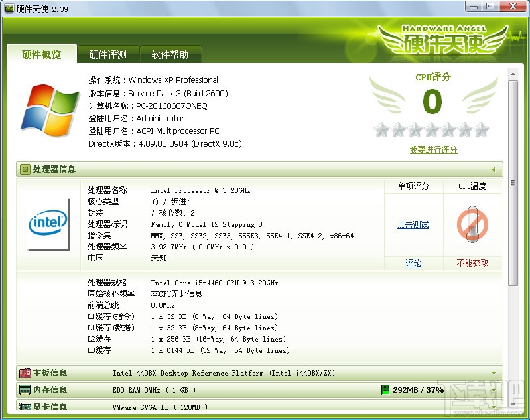The width and height of the screenshot is (530, 420).
Task: Click the Administrator username text
Action: [x=160, y=119]
